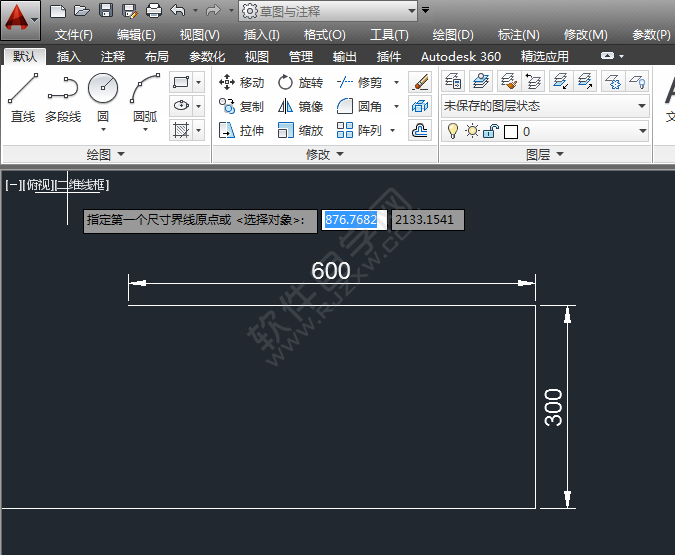Toggle the layer freeze sun icon
The width and height of the screenshot is (675, 555).
471,131
